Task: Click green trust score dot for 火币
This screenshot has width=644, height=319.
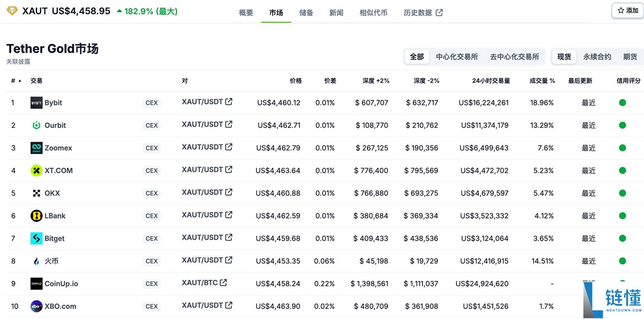Action: (x=623, y=261)
